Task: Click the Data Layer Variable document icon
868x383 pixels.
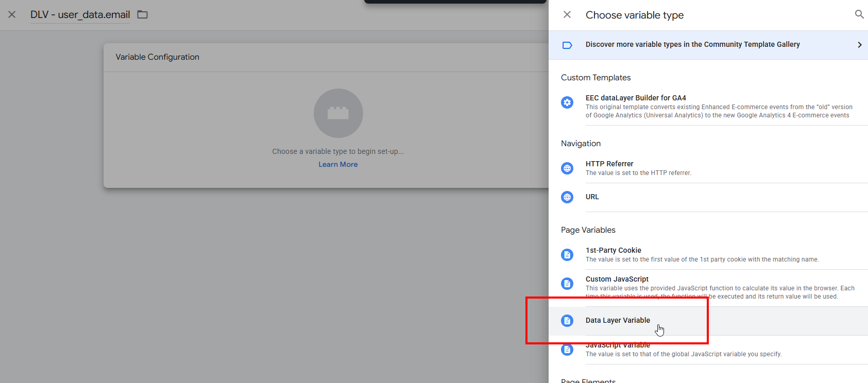Action: click(567, 321)
